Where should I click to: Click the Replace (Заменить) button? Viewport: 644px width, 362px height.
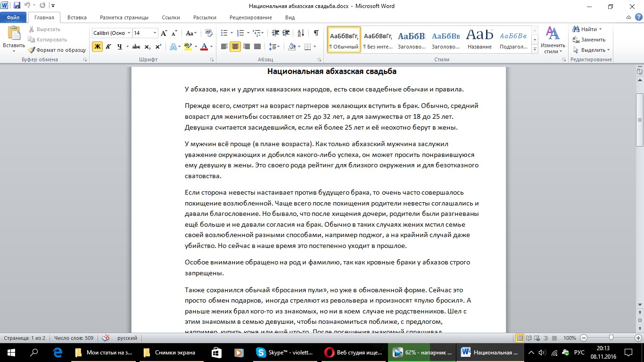point(589,40)
